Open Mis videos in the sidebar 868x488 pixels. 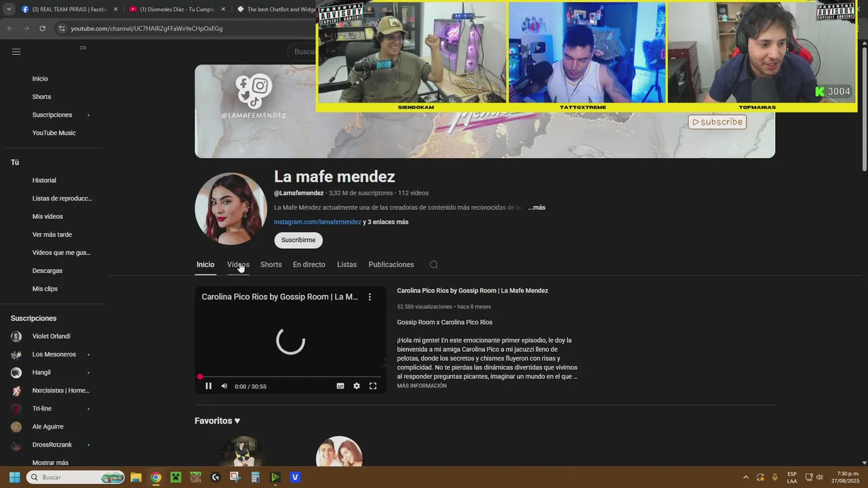(47, 217)
